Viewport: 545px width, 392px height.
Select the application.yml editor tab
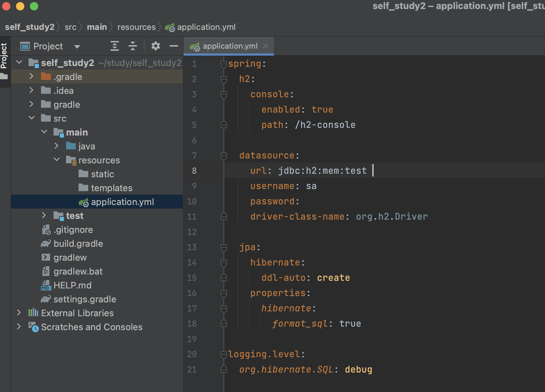229,46
